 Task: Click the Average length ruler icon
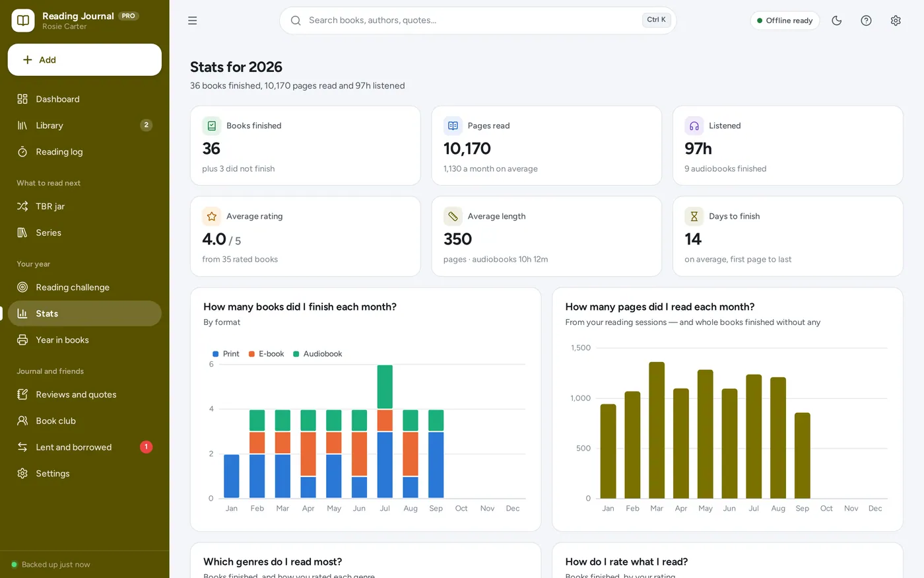click(453, 216)
